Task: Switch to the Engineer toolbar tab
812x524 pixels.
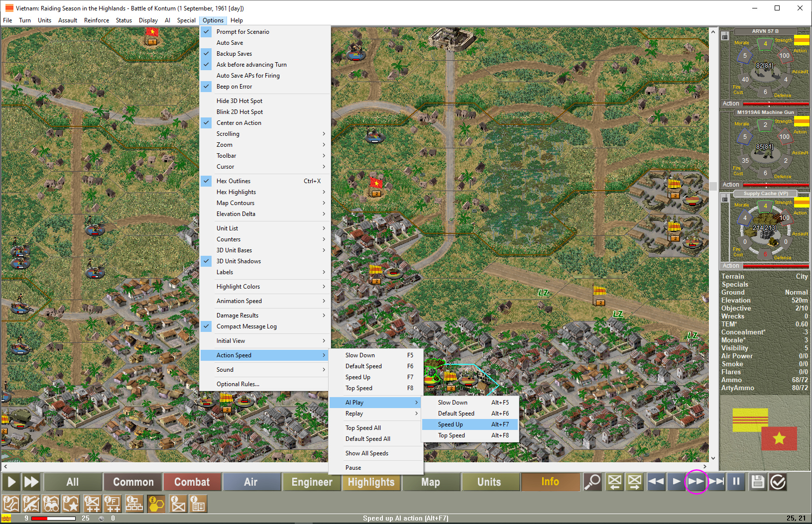Action: click(312, 482)
